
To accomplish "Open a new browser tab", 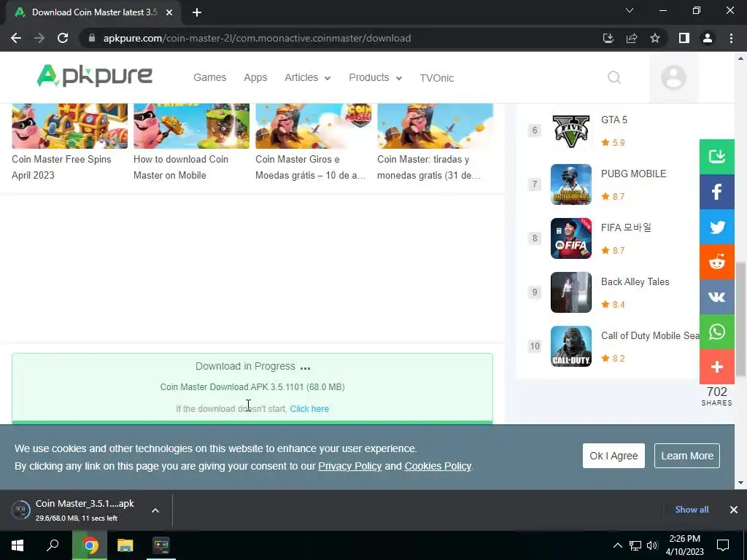I will tap(197, 12).
